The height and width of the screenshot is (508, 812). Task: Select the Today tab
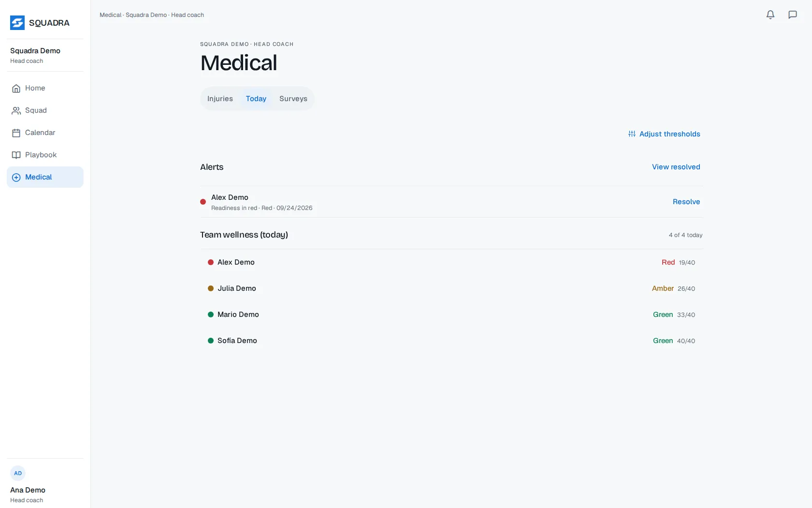coord(256,99)
